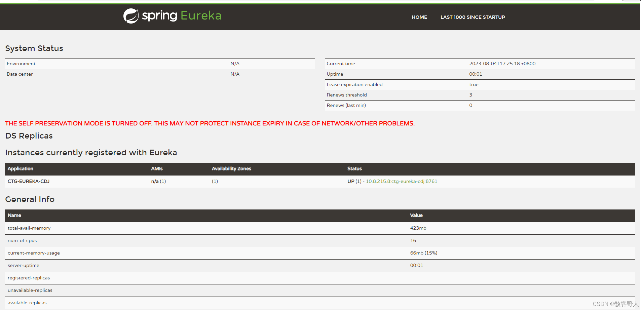Select the CTG-EUREKA-CDJ application name
644x310 pixels.
tap(29, 181)
